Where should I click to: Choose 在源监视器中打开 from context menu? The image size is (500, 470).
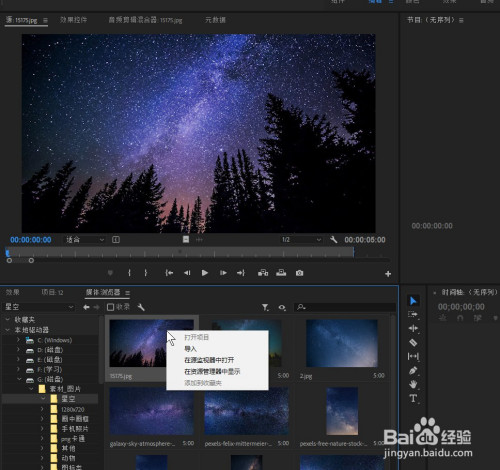217,360
